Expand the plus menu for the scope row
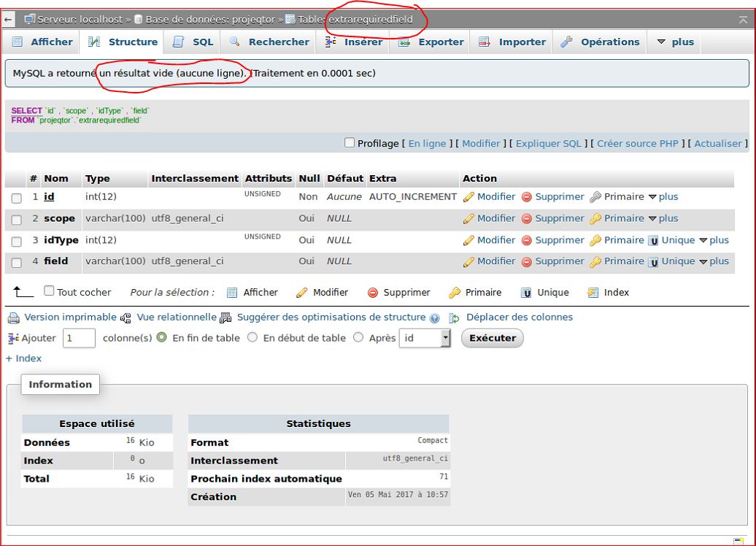The width and height of the screenshot is (756, 546). (x=663, y=219)
